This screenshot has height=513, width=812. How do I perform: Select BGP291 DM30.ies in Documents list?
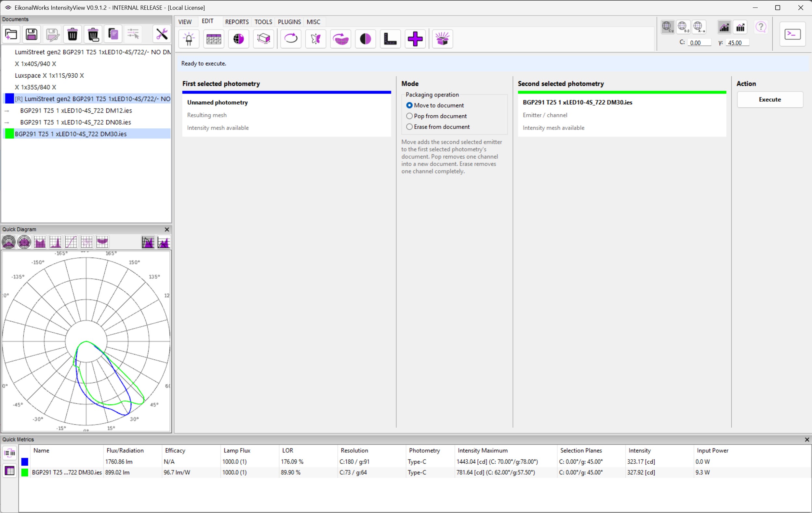pos(86,134)
